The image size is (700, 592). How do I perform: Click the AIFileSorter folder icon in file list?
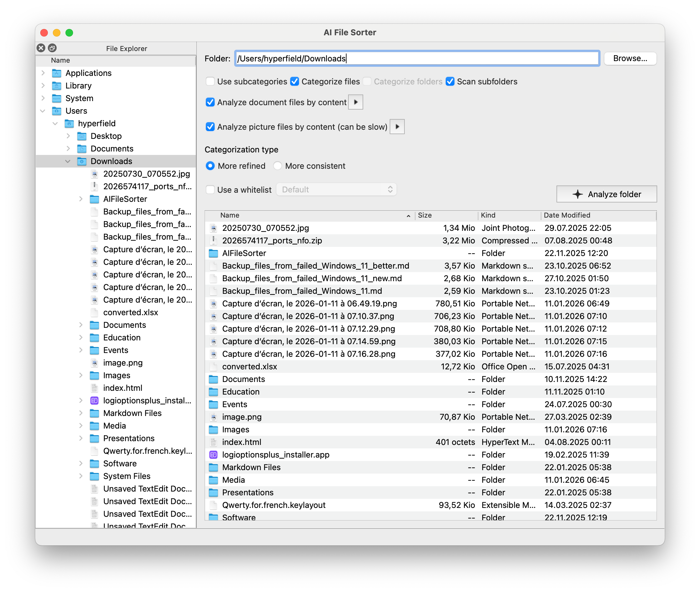213,253
